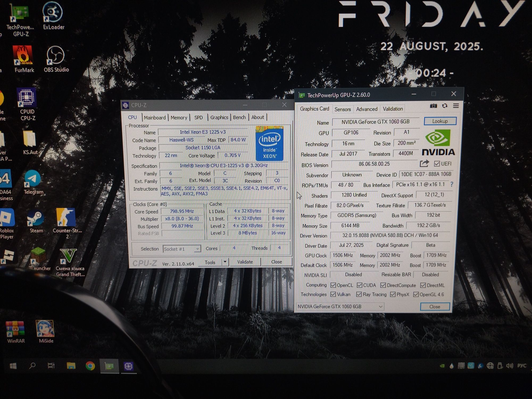Open Google Chrome from the taskbar
This screenshot has width=532, height=399.
coord(90,366)
